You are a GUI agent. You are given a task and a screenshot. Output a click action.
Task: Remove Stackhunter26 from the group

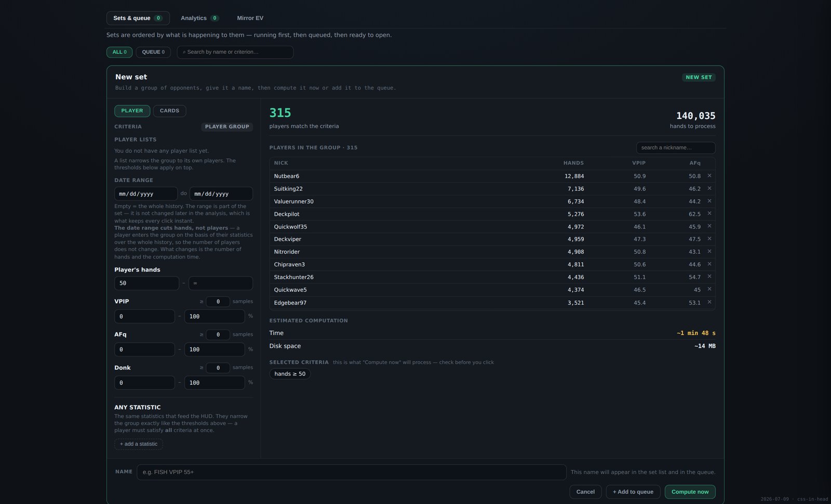click(x=709, y=277)
